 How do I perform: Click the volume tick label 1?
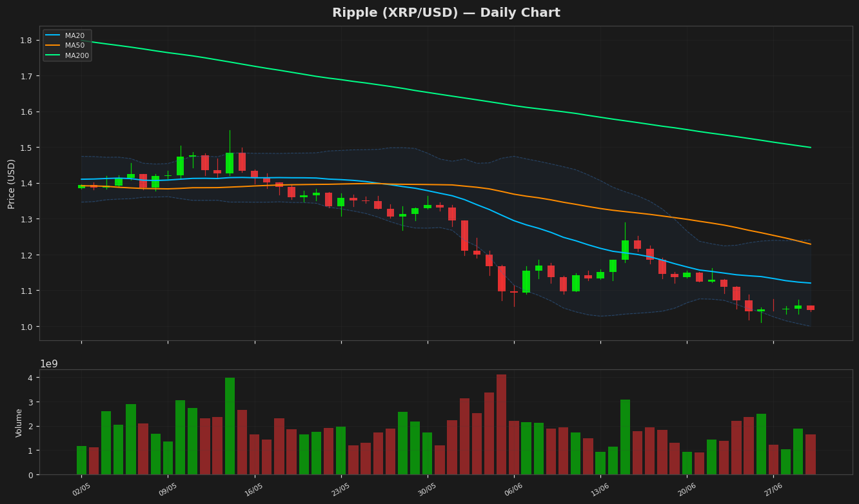(30, 451)
